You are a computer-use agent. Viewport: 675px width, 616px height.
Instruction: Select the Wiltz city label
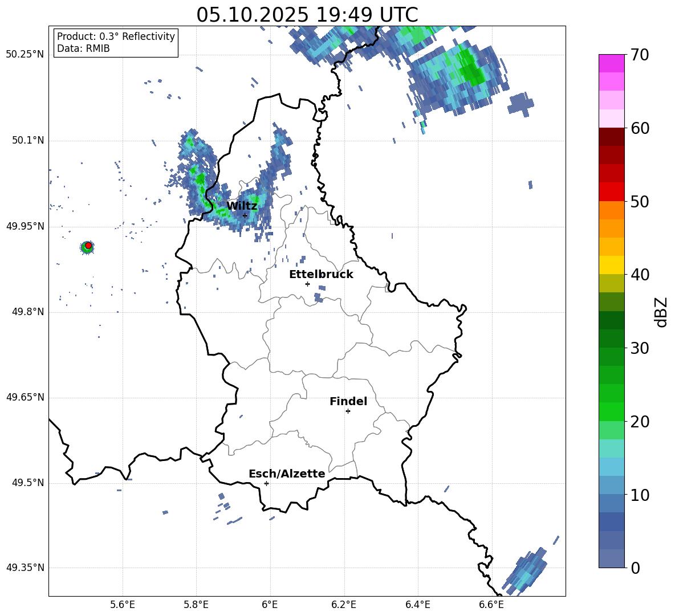pyautogui.click(x=242, y=206)
